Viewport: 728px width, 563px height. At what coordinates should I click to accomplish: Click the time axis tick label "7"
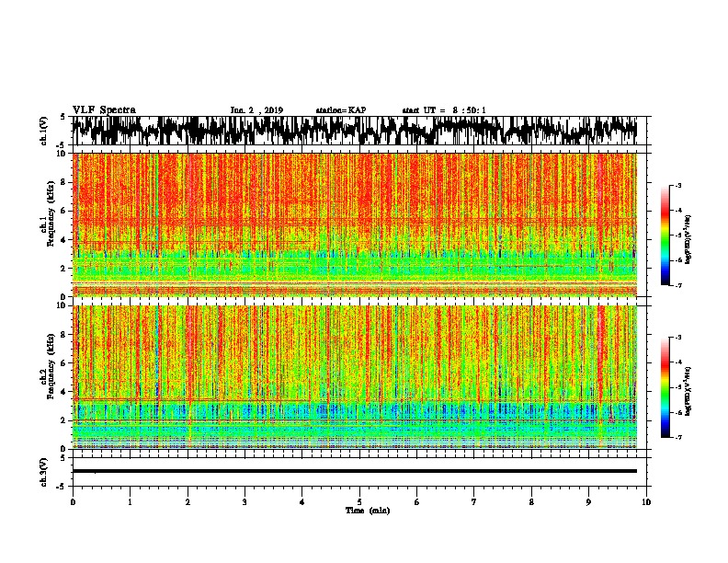click(474, 502)
